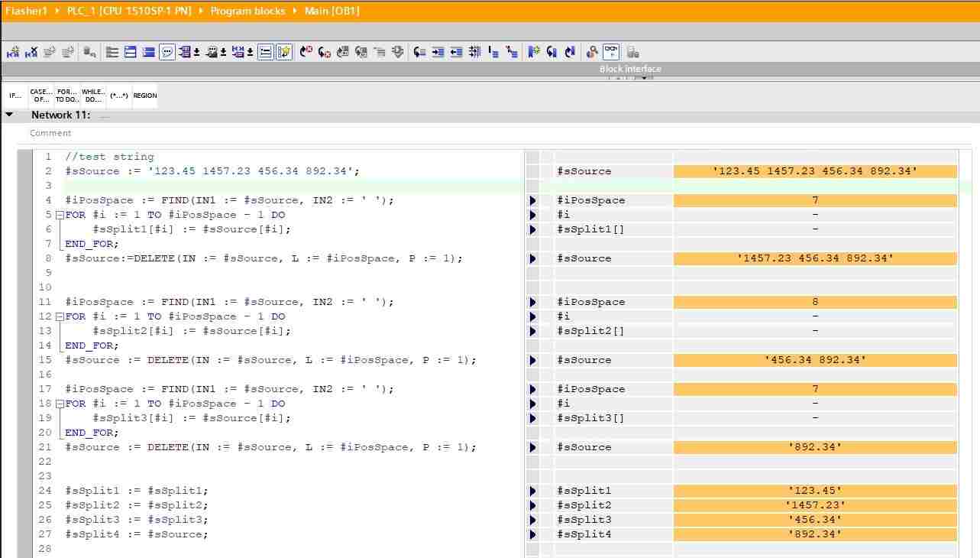Viewport: 980px width, 558px height.
Task: Click the insert row toolbar icon
Action: [x=13, y=52]
